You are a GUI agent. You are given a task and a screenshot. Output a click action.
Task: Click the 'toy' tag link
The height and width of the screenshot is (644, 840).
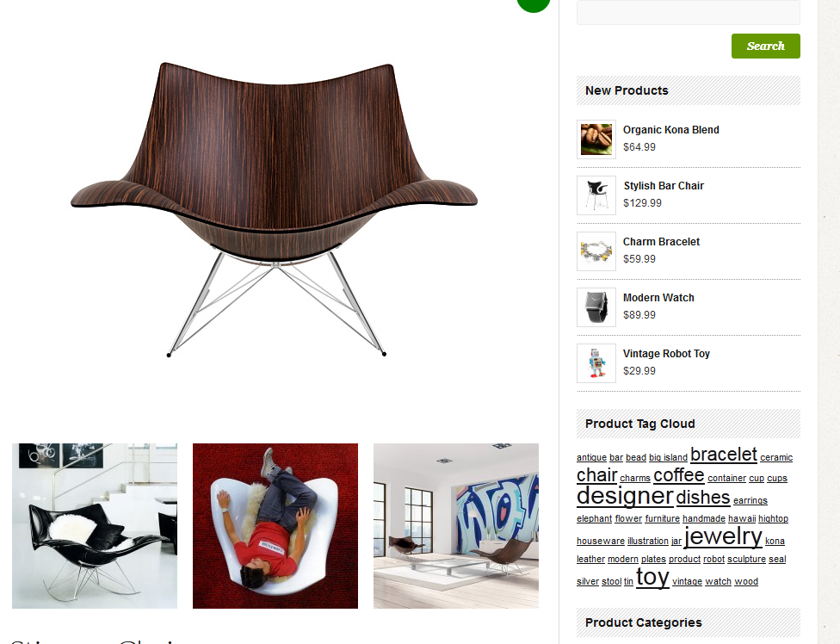pyautogui.click(x=652, y=578)
